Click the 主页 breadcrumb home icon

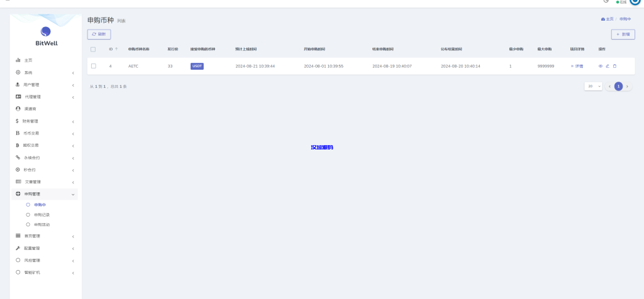(x=603, y=19)
